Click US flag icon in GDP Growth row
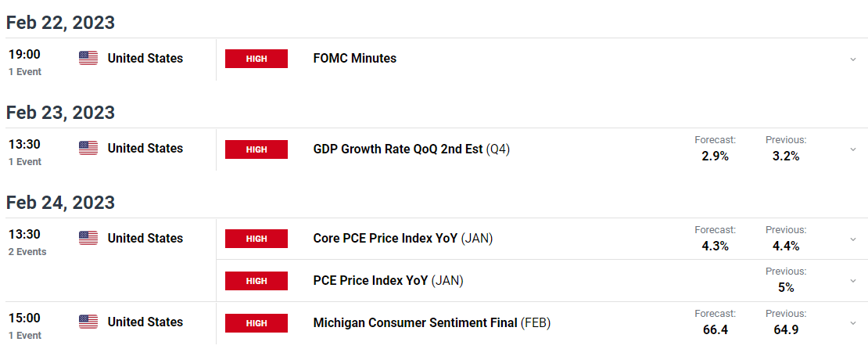The image size is (868, 349). coord(88,148)
